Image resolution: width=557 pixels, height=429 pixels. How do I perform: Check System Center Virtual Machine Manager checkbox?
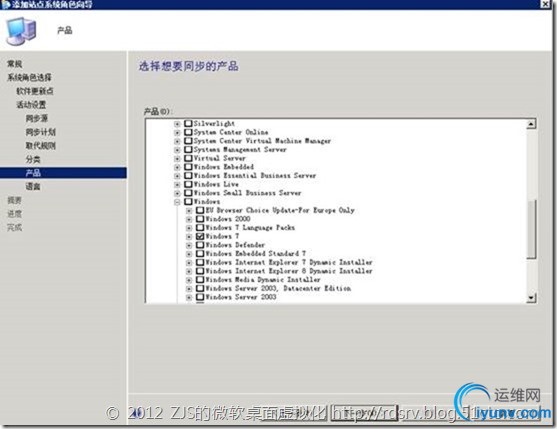click(x=188, y=141)
